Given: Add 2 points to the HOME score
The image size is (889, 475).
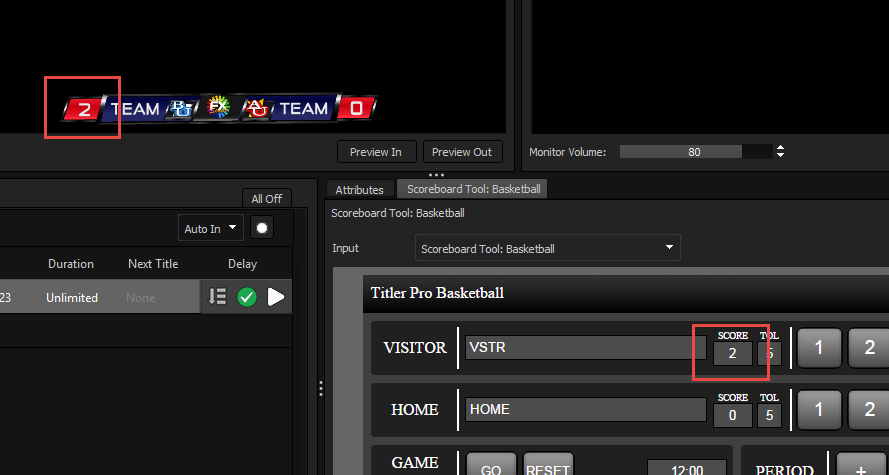Looking at the screenshot, I should (x=868, y=409).
